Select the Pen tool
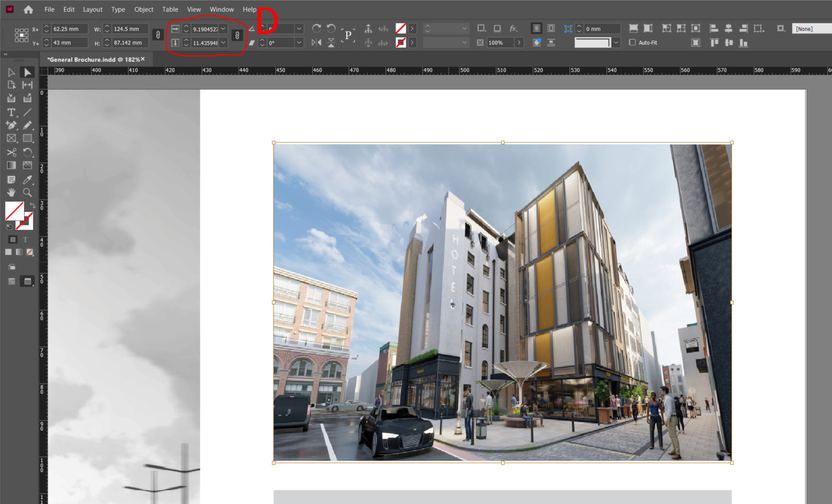The height and width of the screenshot is (504, 832). pos(11,125)
